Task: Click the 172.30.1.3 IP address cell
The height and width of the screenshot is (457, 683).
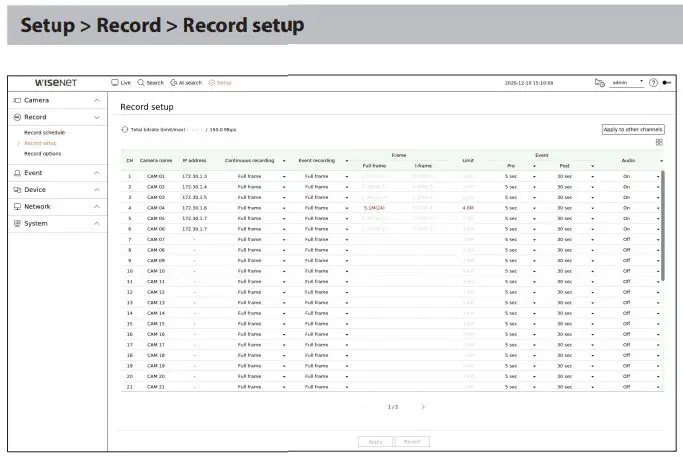Action: point(194,176)
